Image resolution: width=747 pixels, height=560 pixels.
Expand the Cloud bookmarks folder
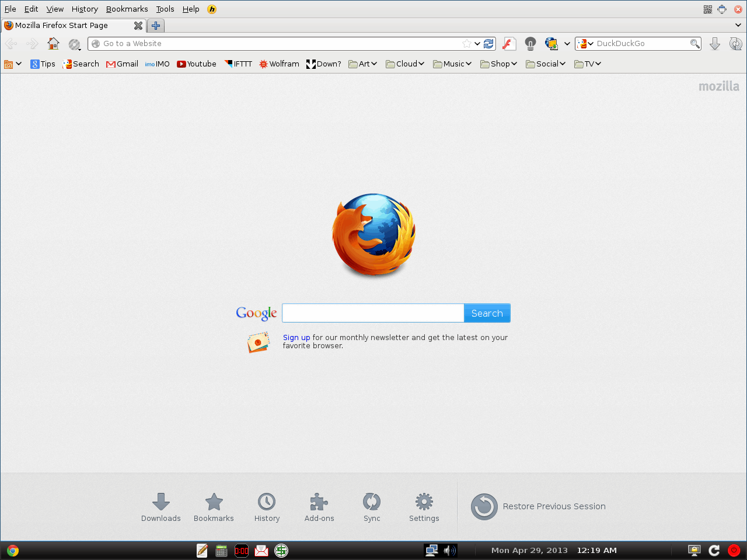tap(405, 64)
